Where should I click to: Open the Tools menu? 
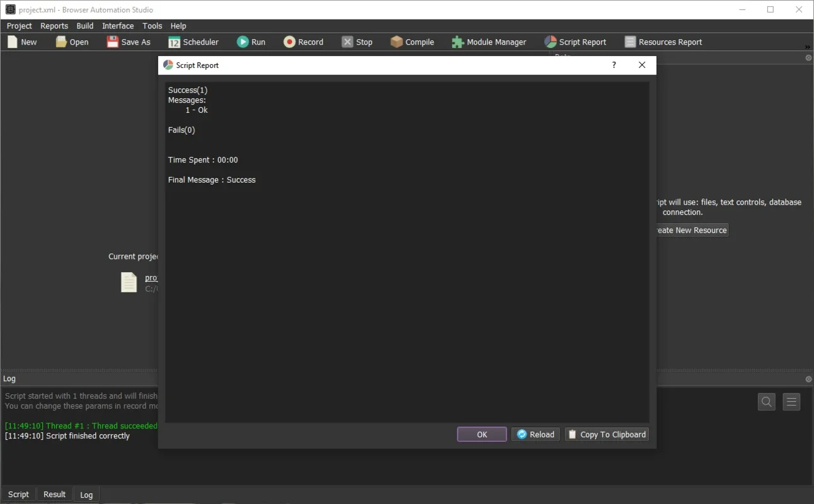click(x=152, y=26)
